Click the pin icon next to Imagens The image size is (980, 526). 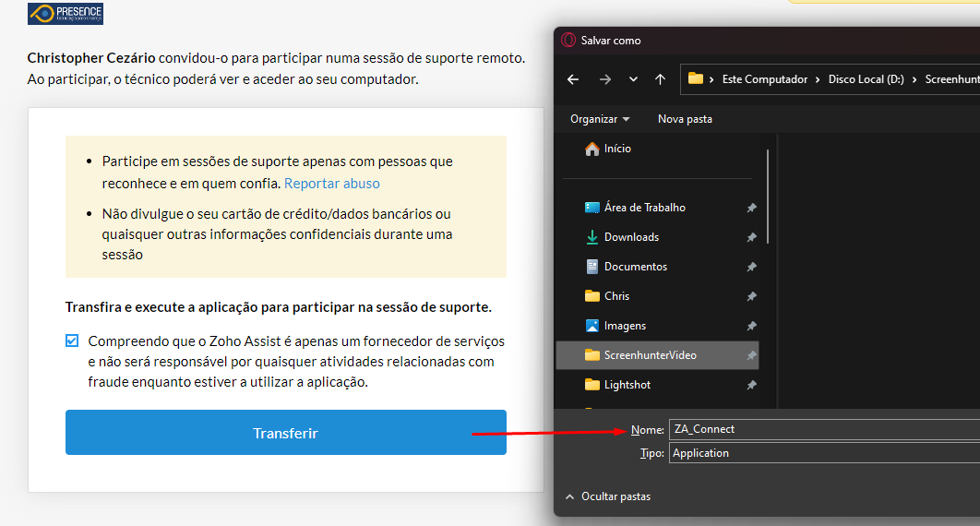point(751,326)
